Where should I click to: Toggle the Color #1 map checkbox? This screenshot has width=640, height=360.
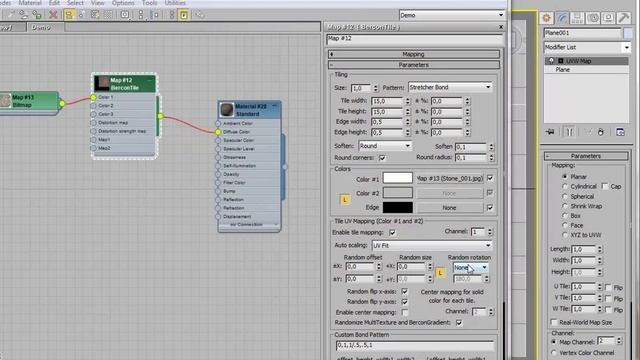tap(490, 178)
